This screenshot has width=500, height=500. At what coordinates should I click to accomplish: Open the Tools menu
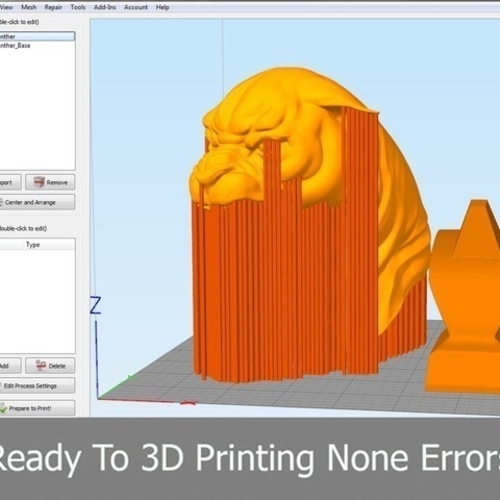(78, 7)
